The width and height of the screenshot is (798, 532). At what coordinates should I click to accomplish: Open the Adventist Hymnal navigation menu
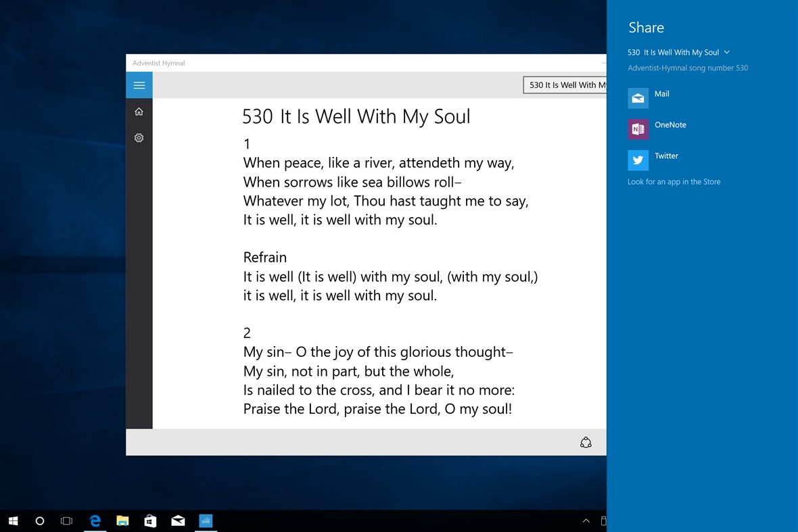(x=139, y=84)
